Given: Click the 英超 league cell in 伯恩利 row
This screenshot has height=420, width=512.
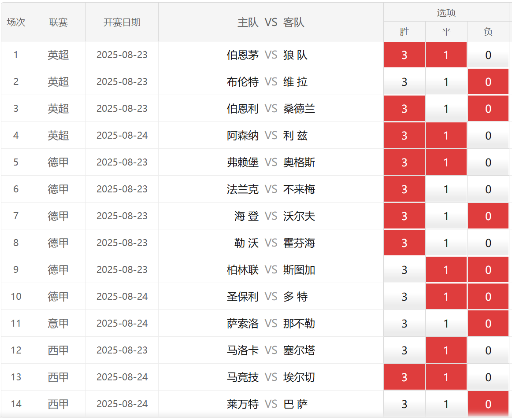Looking at the screenshot, I should (59, 108).
